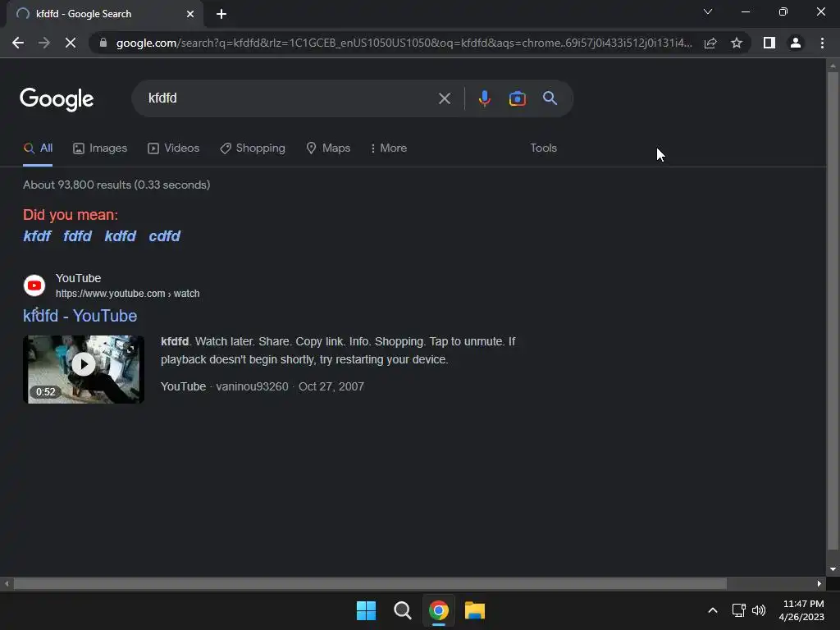Open the tab search dropdown chevron
The height and width of the screenshot is (630, 840).
(708, 11)
